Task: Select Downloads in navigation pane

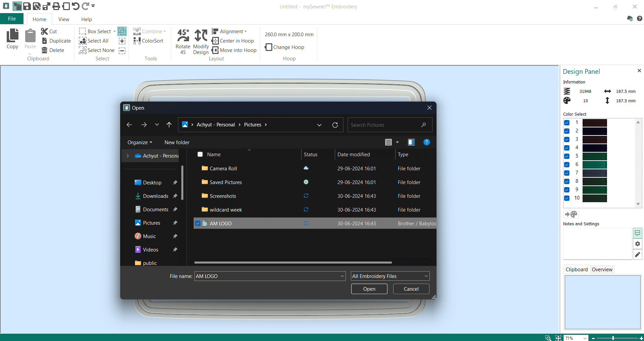Action: coord(155,196)
